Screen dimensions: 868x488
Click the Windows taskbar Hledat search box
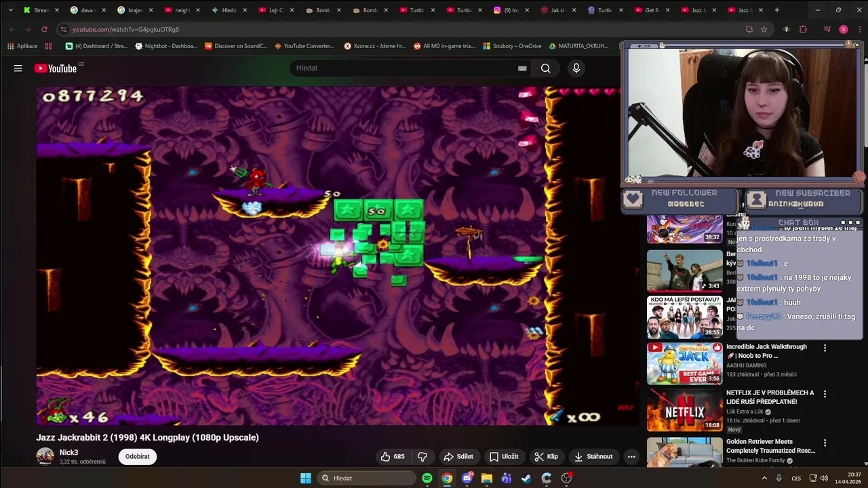(x=366, y=478)
